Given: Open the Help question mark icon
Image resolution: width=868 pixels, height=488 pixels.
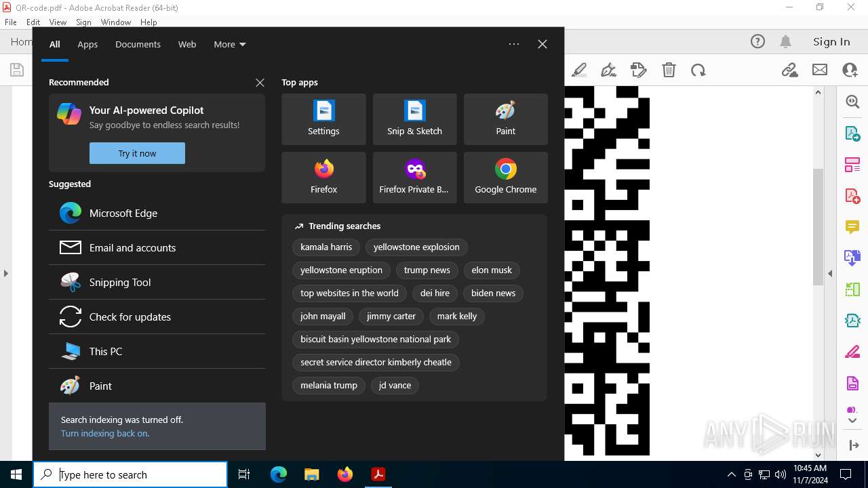Looking at the screenshot, I should (x=757, y=41).
